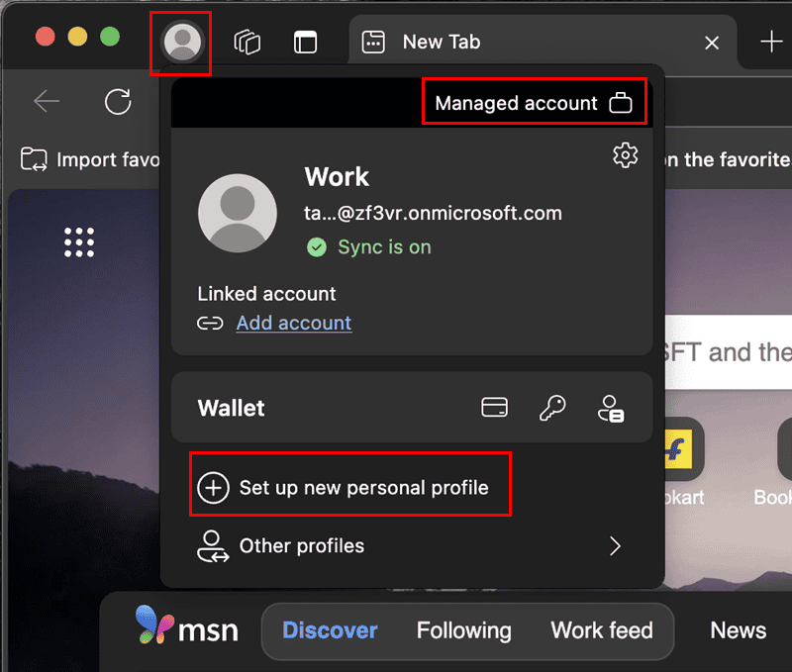Select the Discover tab in MSN feed
This screenshot has width=792, height=672.
coord(330,630)
